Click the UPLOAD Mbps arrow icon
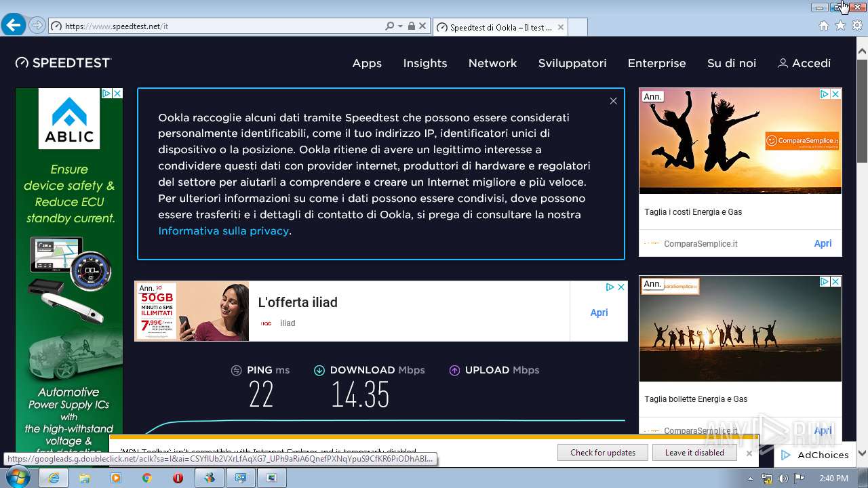Screen dimensions: 868x488 tap(454, 370)
